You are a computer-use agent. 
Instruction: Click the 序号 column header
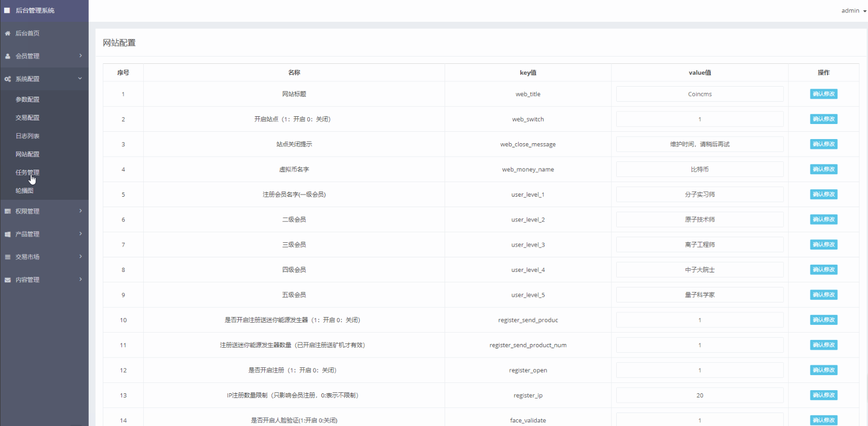pyautogui.click(x=123, y=73)
